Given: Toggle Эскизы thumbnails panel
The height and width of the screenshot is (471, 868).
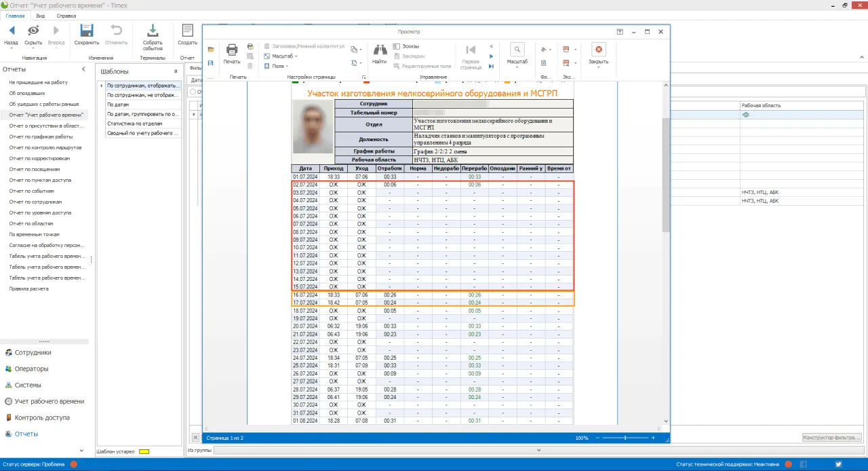Looking at the screenshot, I should tap(406, 46).
